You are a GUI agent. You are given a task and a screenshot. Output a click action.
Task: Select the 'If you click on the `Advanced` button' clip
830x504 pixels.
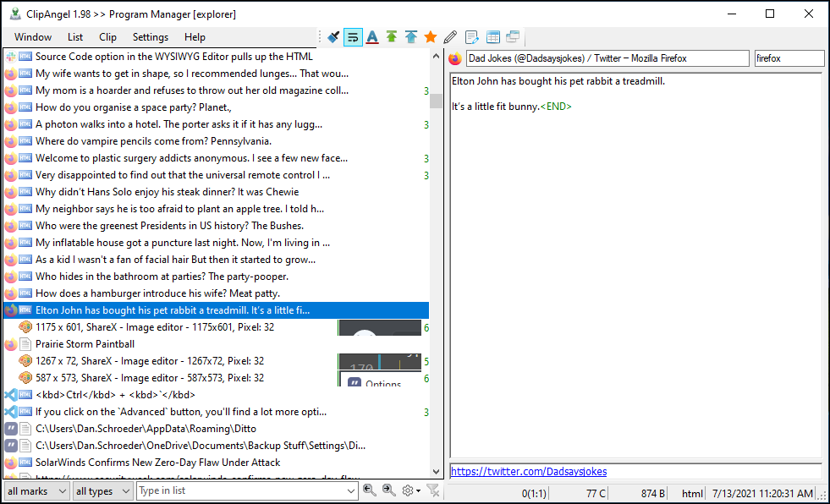click(x=216, y=412)
